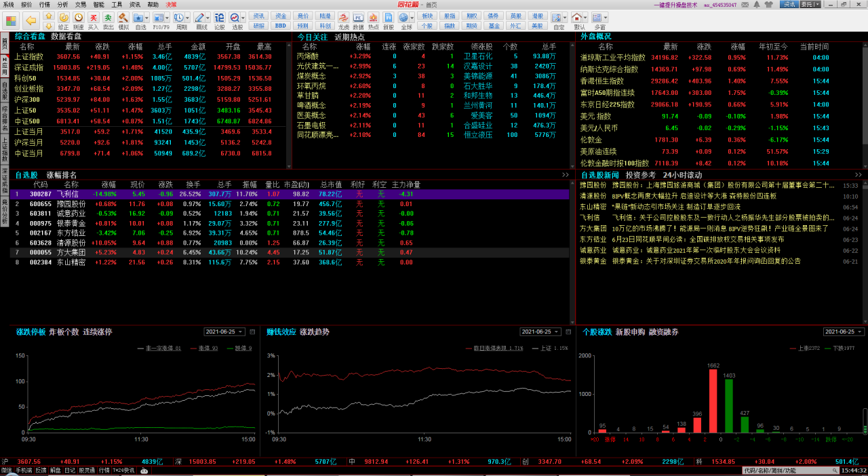
Task: Click the 资金 toolbar button
Action: 281,16
